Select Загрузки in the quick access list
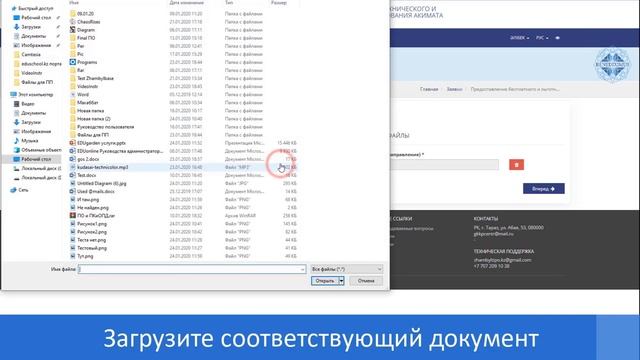640x360 pixels. click(31, 27)
